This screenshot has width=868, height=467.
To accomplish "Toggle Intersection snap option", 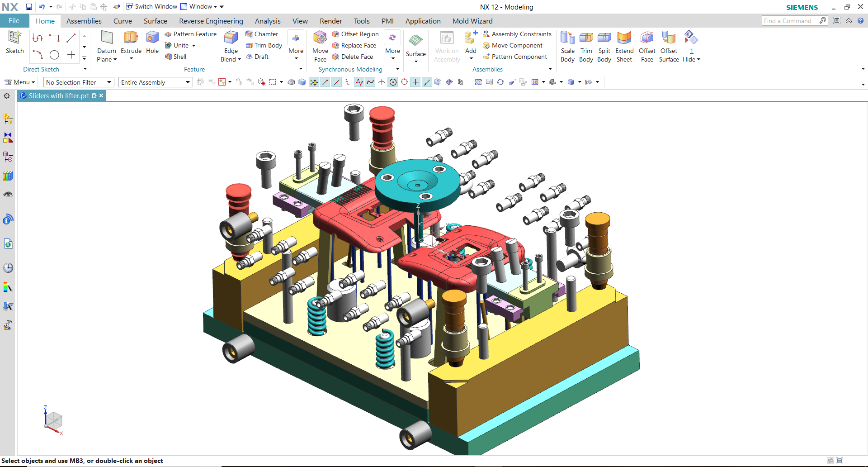I will pyautogui.click(x=382, y=82).
